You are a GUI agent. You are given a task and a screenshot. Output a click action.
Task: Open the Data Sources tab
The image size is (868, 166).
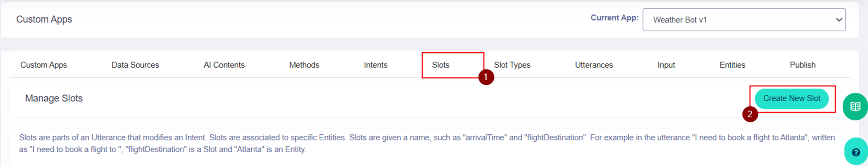coord(135,65)
